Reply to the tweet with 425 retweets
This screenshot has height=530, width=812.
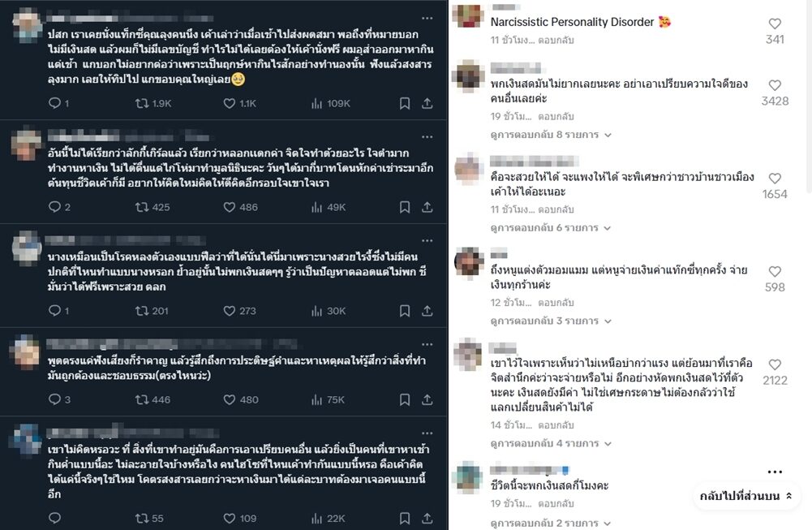coord(55,207)
